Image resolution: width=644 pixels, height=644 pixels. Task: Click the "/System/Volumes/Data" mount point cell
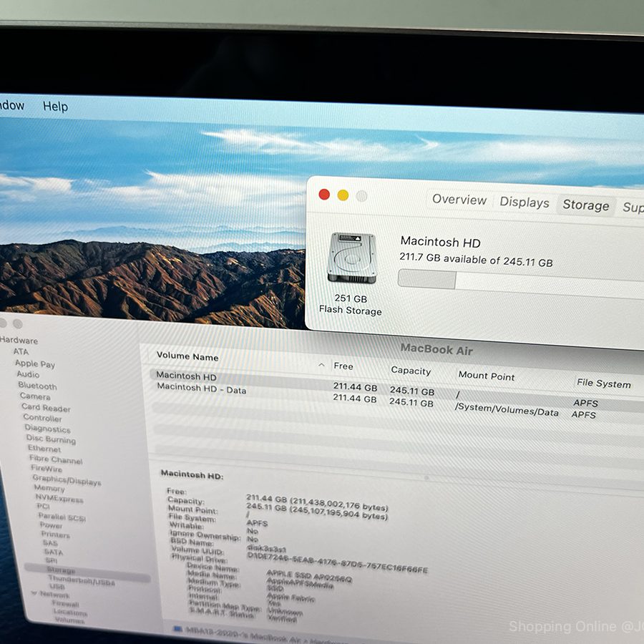pyautogui.click(x=507, y=409)
